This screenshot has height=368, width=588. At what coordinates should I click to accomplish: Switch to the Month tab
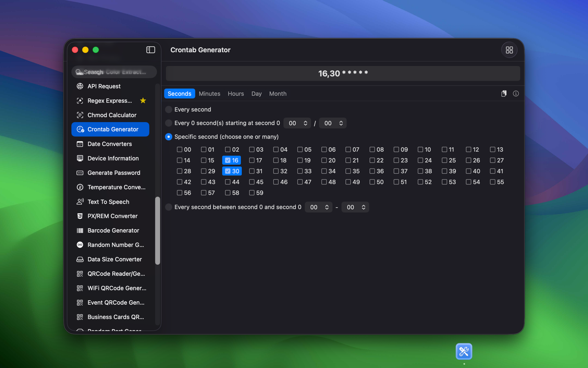(278, 94)
